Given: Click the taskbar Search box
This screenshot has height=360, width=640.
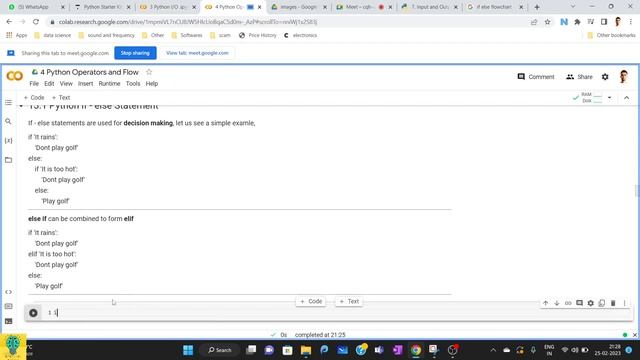Looking at the screenshot, I should (220, 350).
